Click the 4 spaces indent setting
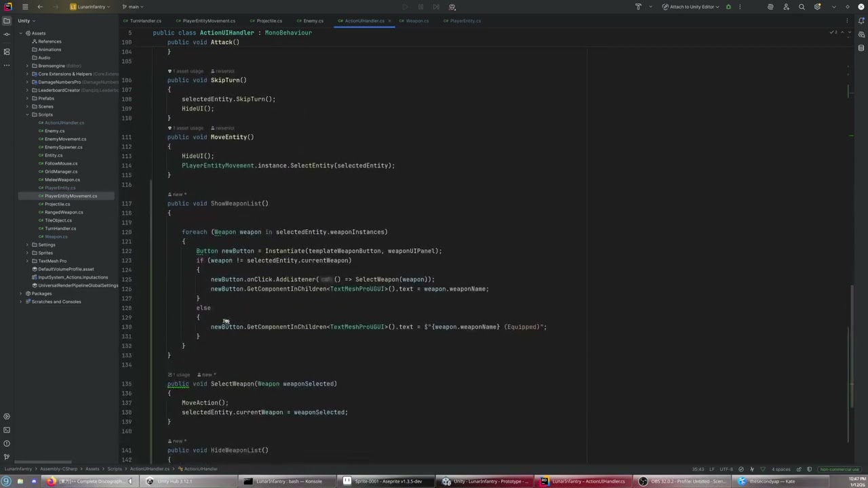The width and height of the screenshot is (868, 488). click(781, 469)
